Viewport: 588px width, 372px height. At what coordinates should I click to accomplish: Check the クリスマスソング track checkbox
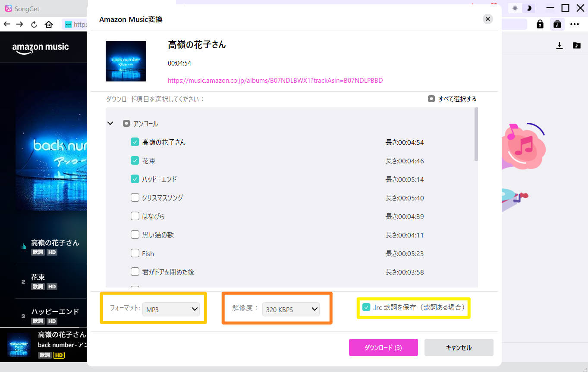135,197
